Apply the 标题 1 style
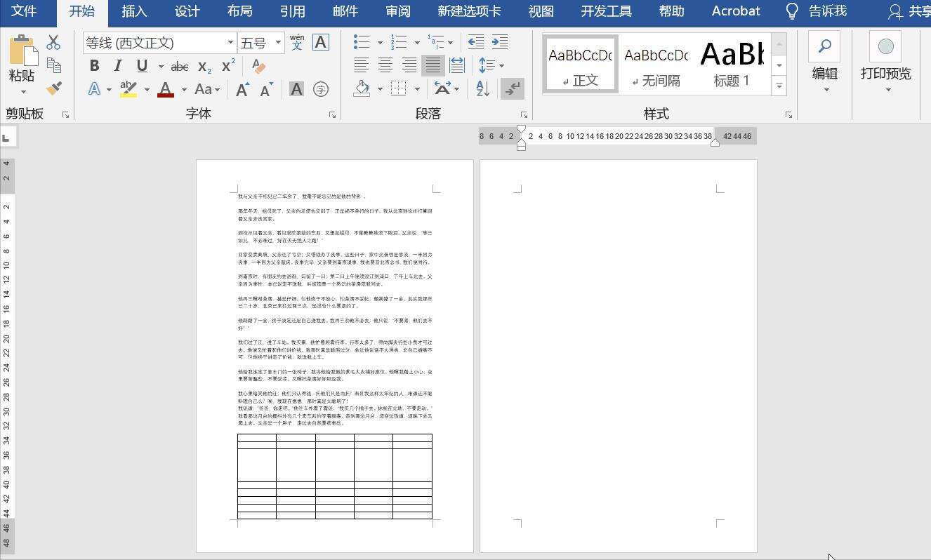The image size is (931, 560). [x=732, y=64]
